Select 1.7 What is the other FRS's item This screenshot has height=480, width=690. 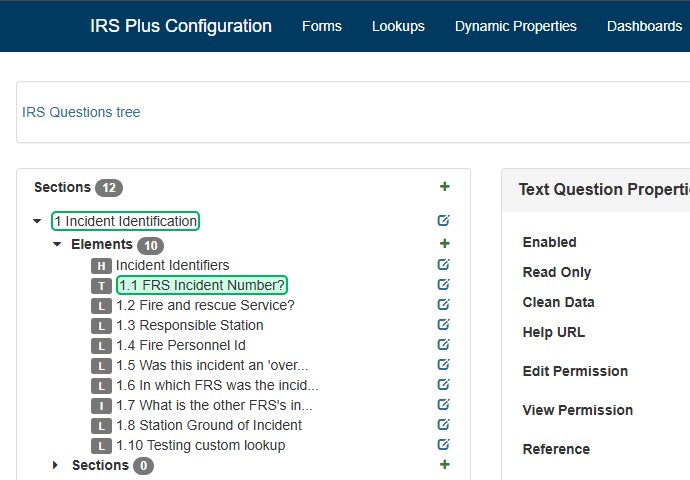click(214, 405)
